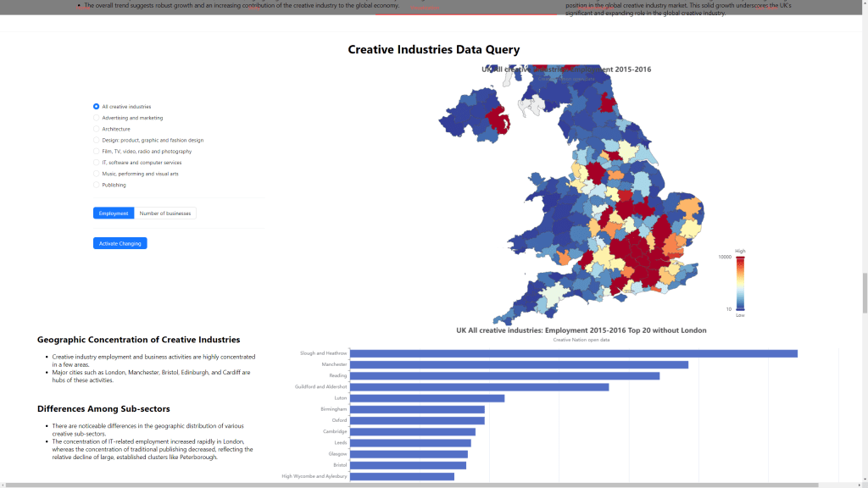Select the 'All creative industries' radio option
This screenshot has width=868, height=488.
[97, 107]
